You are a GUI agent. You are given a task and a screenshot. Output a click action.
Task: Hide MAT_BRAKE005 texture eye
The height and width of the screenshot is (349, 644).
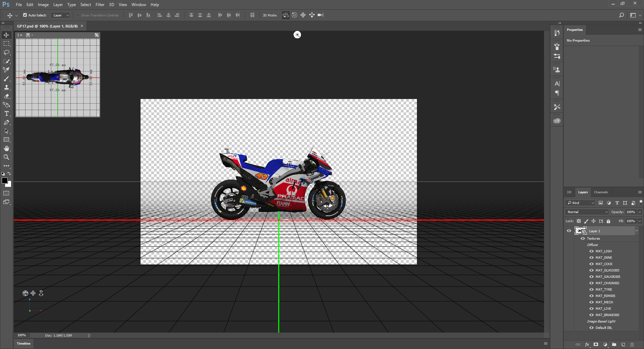click(x=592, y=315)
